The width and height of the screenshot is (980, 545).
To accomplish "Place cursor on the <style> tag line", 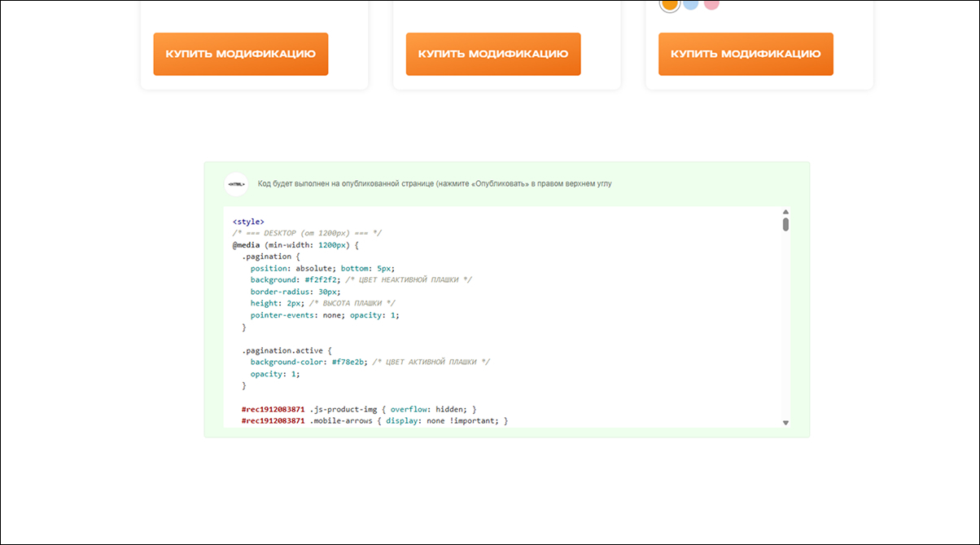I will tap(248, 222).
